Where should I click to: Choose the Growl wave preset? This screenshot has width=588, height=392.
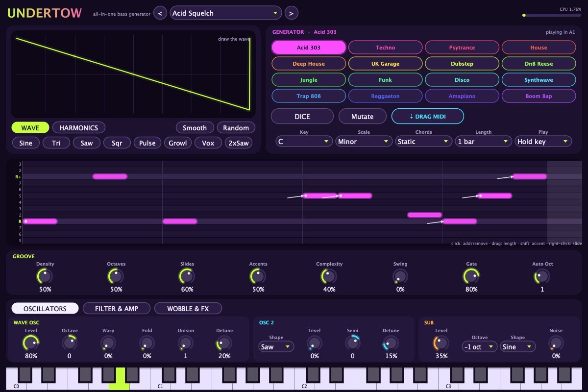click(x=178, y=143)
